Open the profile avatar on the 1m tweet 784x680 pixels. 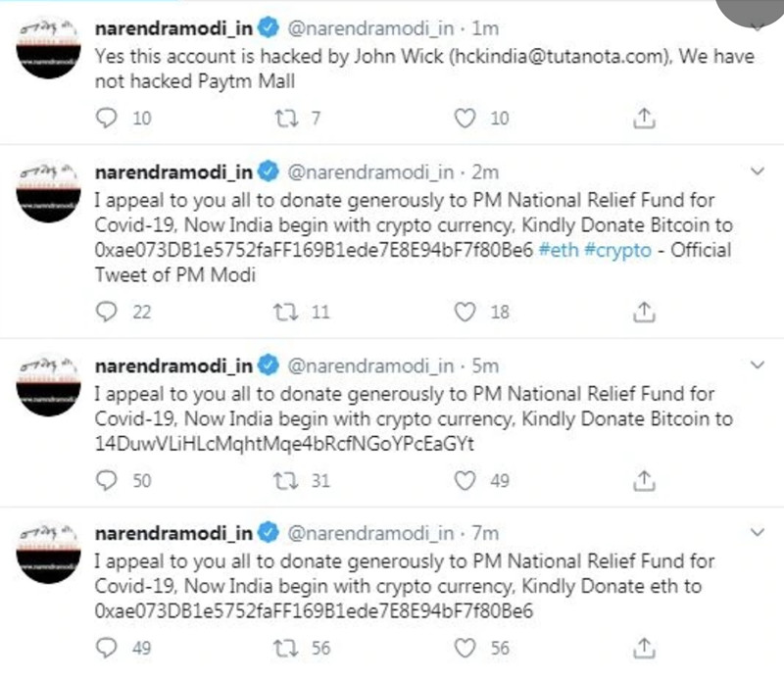tap(48, 46)
